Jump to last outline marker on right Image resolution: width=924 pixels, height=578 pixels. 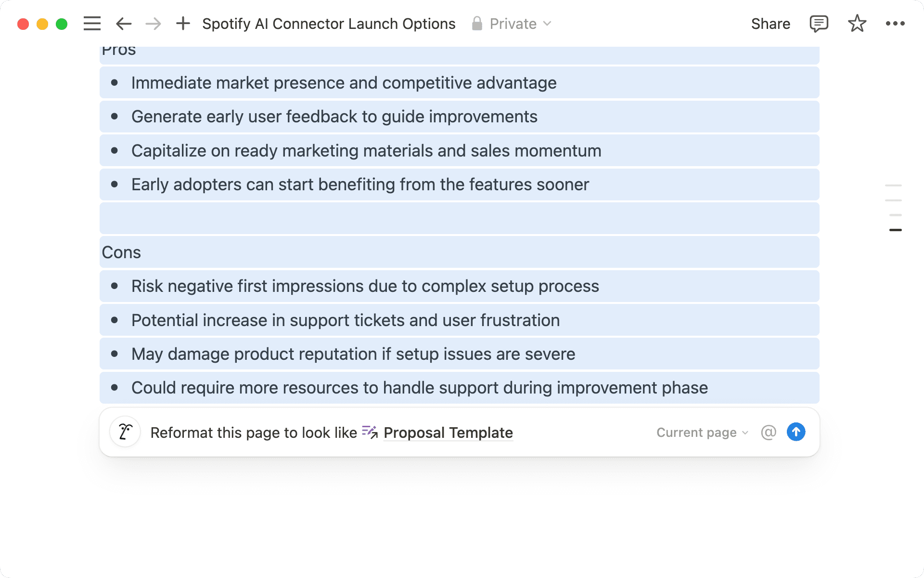click(895, 230)
